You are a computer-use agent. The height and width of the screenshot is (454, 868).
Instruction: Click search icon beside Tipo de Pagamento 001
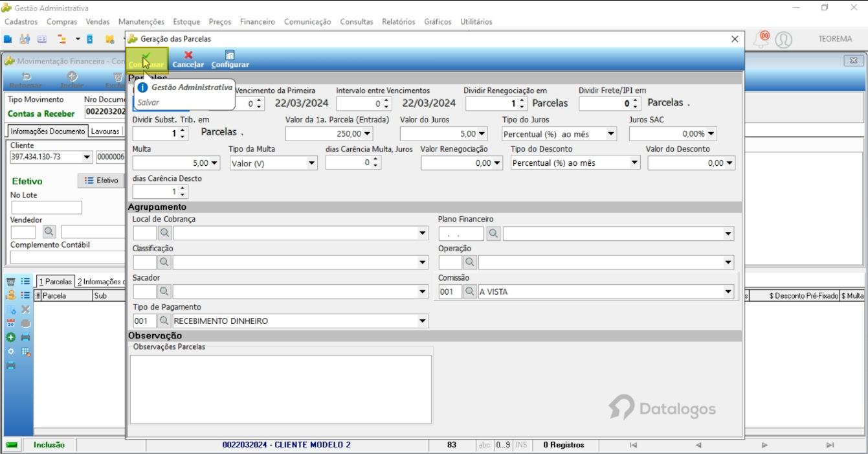point(164,321)
